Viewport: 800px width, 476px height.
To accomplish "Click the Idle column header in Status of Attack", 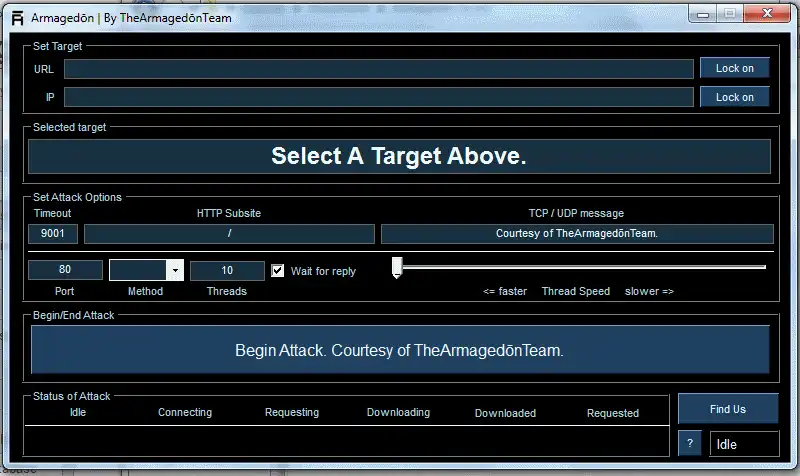I will pos(78,412).
